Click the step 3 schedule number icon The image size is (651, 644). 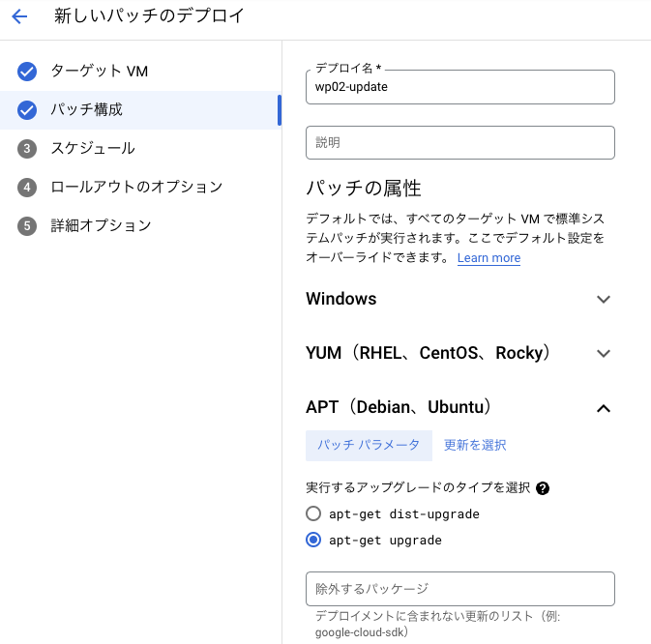click(27, 149)
